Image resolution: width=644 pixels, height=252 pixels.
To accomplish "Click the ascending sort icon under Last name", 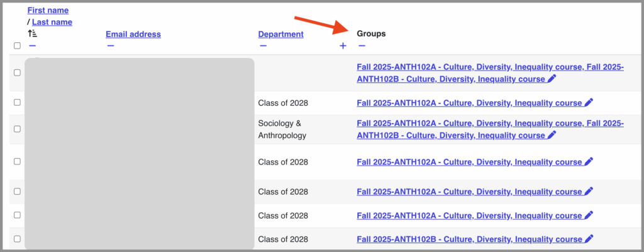I will 33,34.
